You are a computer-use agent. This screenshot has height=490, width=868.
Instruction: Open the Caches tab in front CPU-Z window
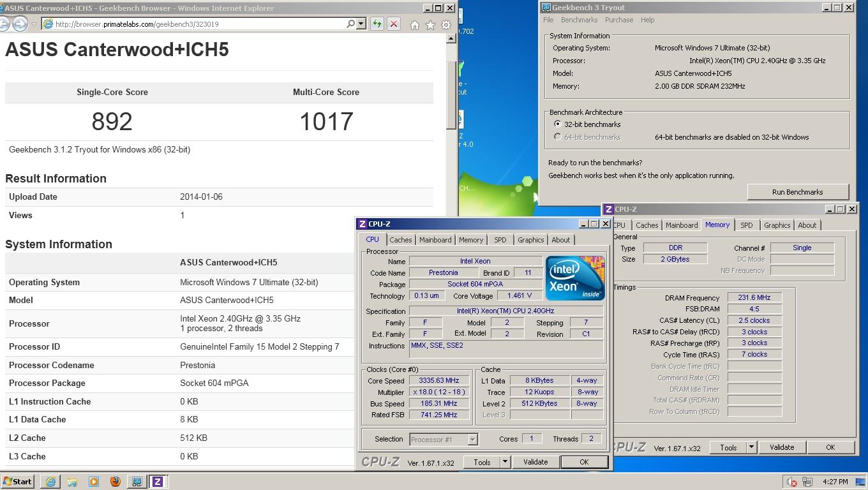(x=400, y=240)
